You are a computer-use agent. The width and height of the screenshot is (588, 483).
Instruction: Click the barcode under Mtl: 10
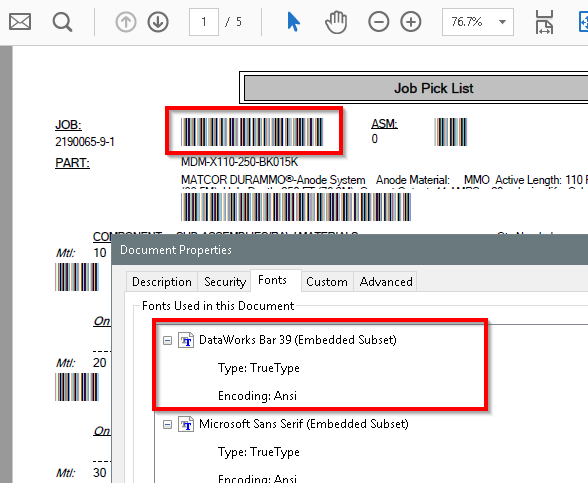(77, 277)
